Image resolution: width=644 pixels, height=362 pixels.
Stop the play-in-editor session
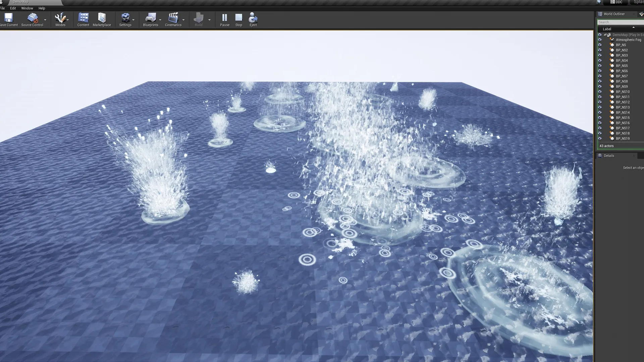pos(238,18)
